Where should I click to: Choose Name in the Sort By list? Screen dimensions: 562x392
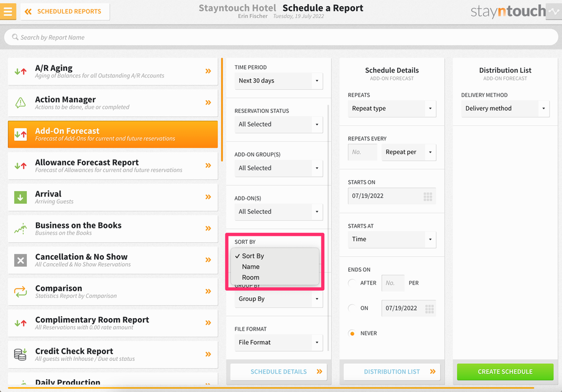(x=275, y=267)
